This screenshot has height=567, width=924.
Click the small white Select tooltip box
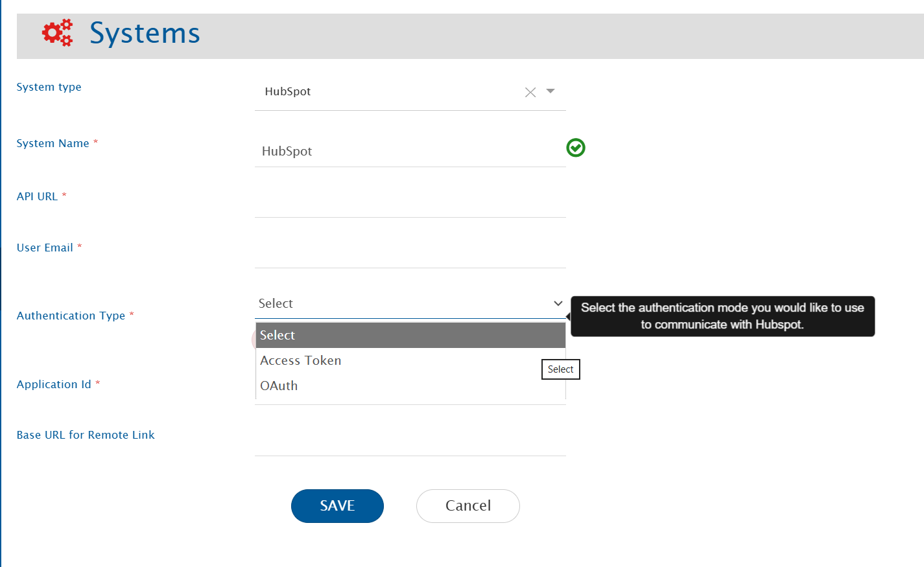[560, 369]
